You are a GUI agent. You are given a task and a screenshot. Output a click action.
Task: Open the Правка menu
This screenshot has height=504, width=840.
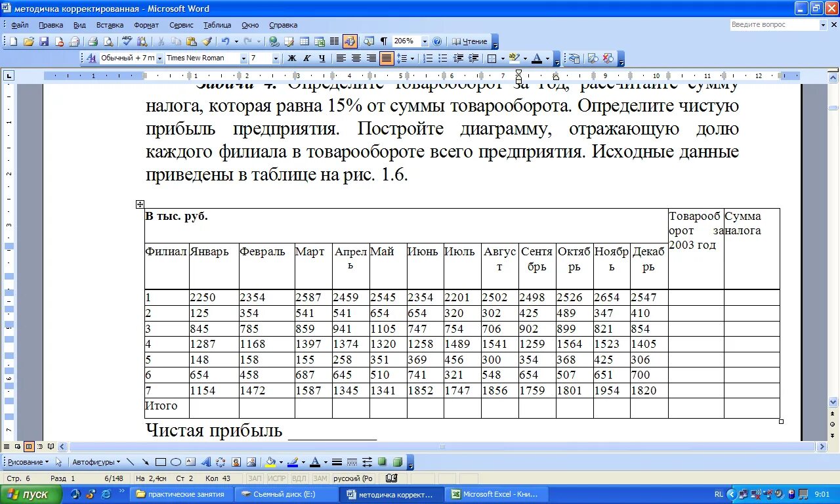(51, 25)
